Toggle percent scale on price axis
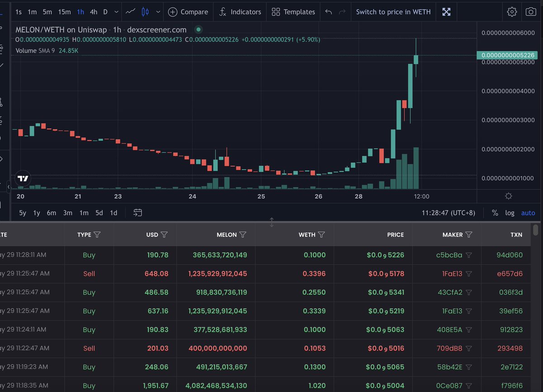This screenshot has height=392, width=543. 495,213
